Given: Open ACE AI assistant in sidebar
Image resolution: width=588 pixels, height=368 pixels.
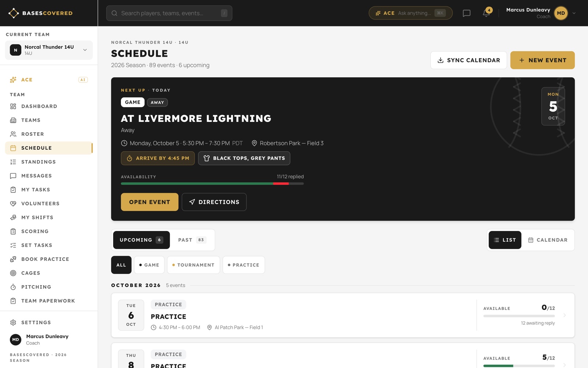Looking at the screenshot, I should pyautogui.click(x=49, y=79).
